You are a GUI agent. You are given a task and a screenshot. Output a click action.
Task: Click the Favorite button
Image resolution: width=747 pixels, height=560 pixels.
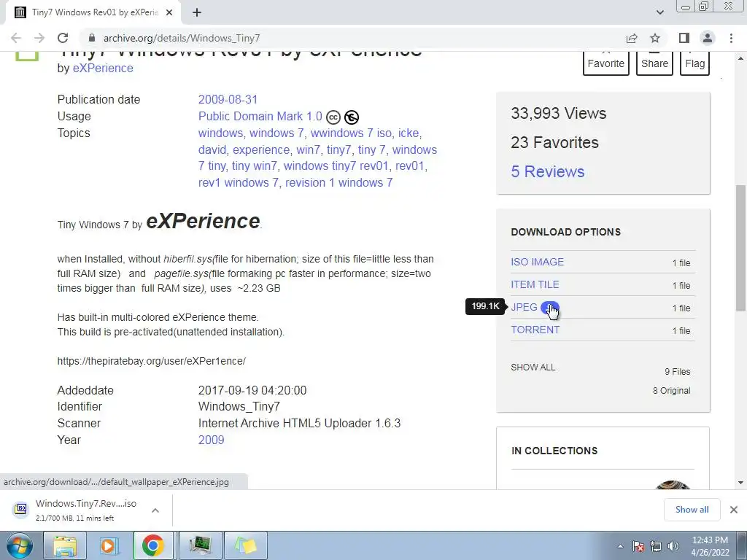point(606,63)
